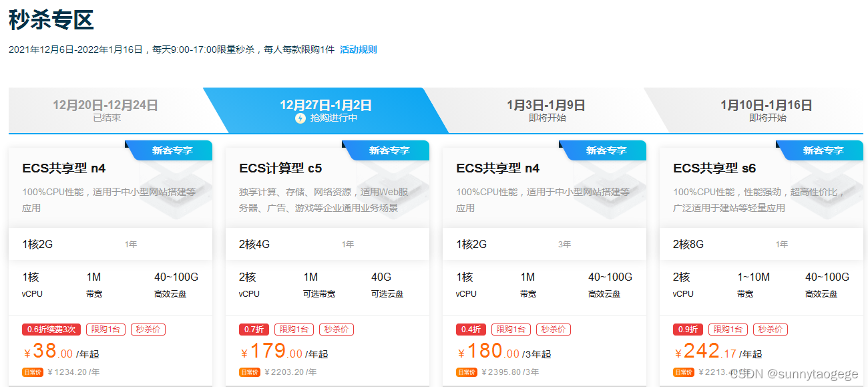
Task: Click 限购1台 tag above ¥180.00 price
Action: click(511, 330)
